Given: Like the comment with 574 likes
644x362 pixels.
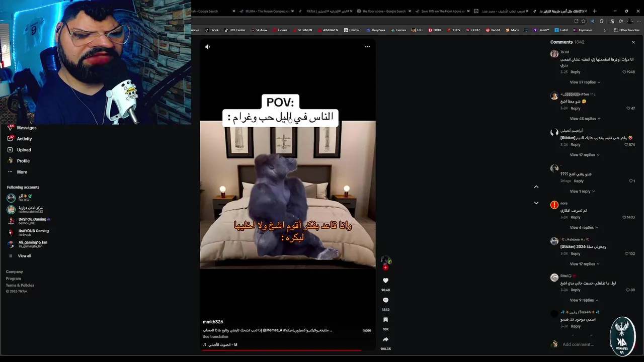Looking at the screenshot, I should tap(626, 145).
